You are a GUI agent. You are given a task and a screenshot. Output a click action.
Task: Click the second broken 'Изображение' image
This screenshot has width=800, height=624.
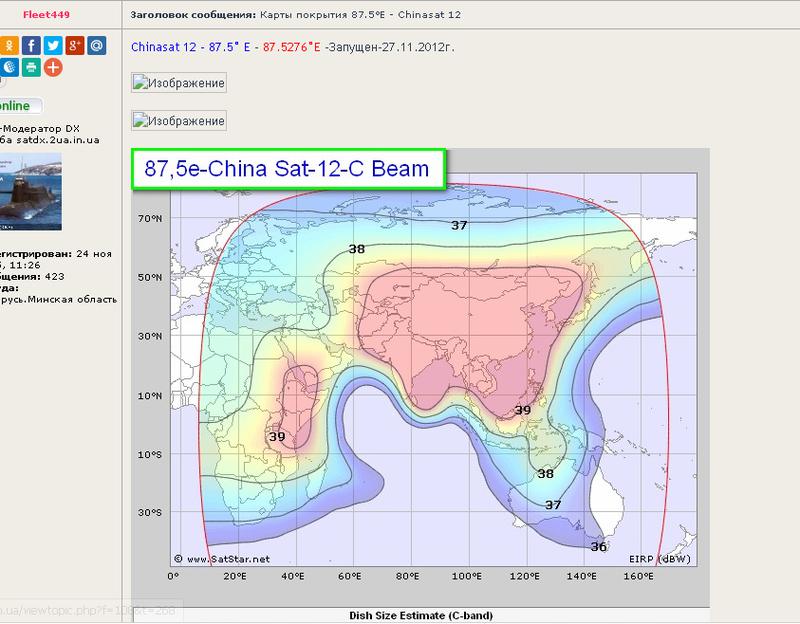pyautogui.click(x=179, y=121)
